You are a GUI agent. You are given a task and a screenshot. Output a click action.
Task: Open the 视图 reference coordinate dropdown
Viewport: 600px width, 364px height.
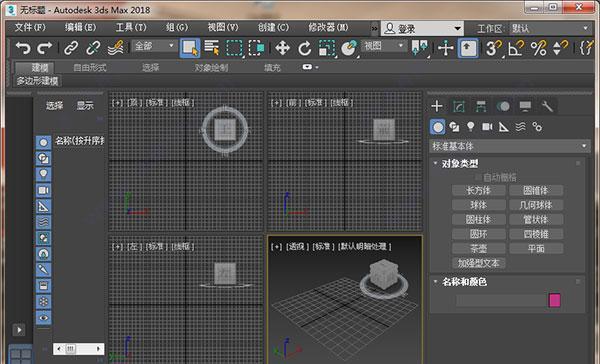(384, 46)
